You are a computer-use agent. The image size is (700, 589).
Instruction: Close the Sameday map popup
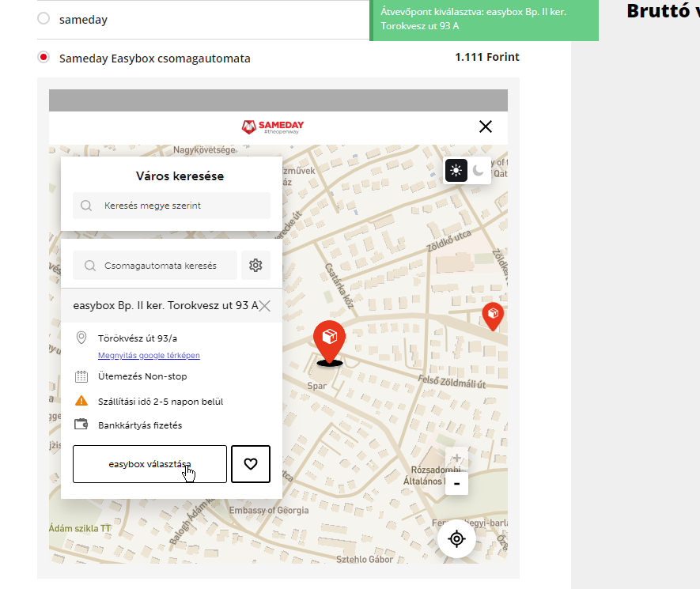click(486, 126)
